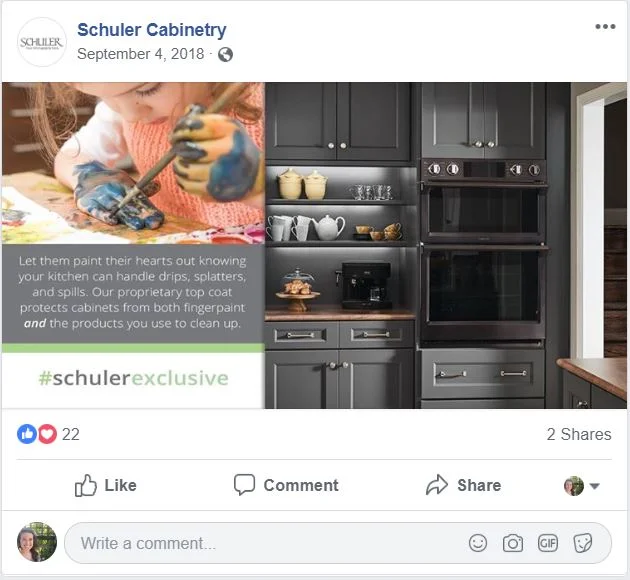
Task: Open the GIF picker
Action: point(548,543)
